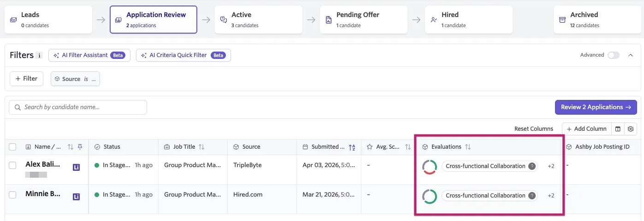Image resolution: width=644 pixels, height=221 pixels.
Task: Click the Submitted column sort A-Z icon
Action: tap(352, 147)
